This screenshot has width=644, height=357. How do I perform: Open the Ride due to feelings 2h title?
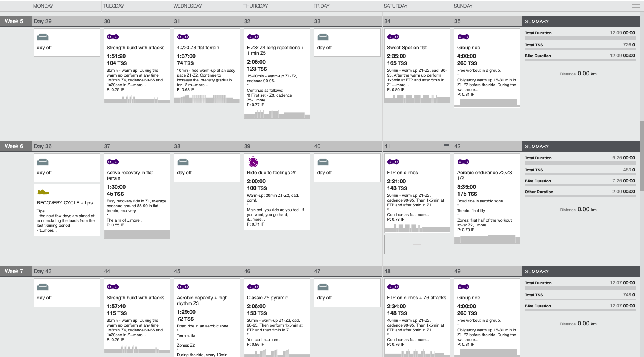point(271,173)
